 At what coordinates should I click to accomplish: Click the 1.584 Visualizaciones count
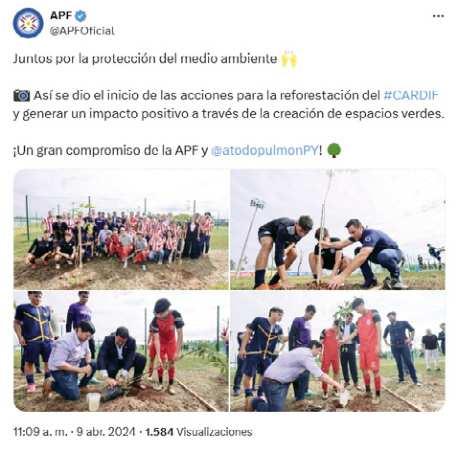click(x=199, y=432)
